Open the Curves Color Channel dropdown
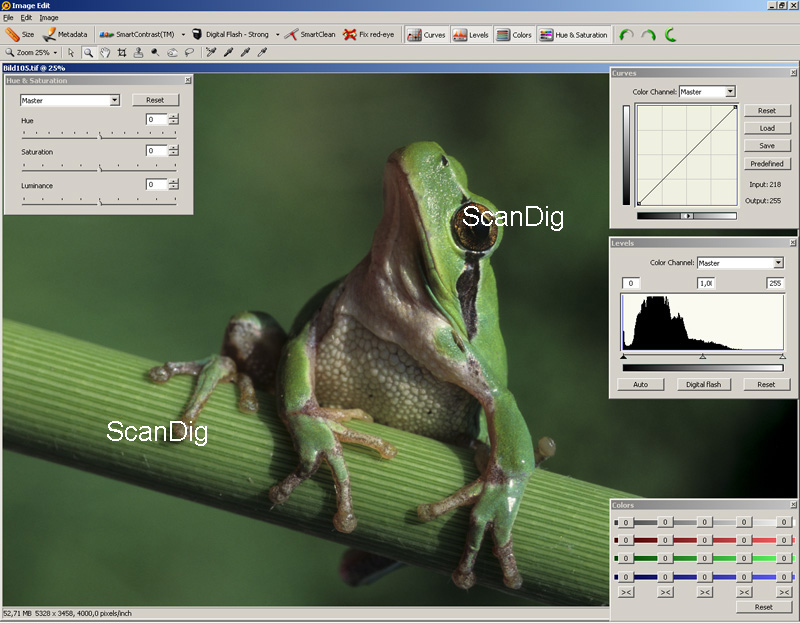The height and width of the screenshot is (624, 800). coord(730,91)
